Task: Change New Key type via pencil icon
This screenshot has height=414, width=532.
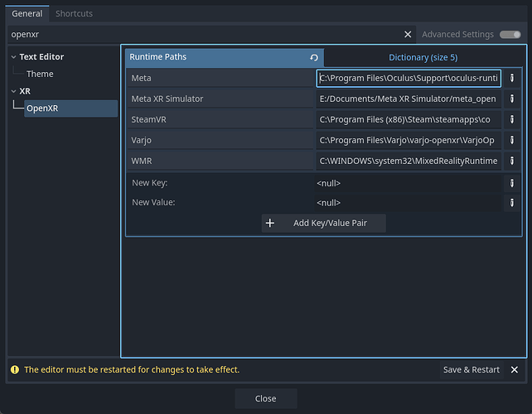Action: tap(511, 183)
